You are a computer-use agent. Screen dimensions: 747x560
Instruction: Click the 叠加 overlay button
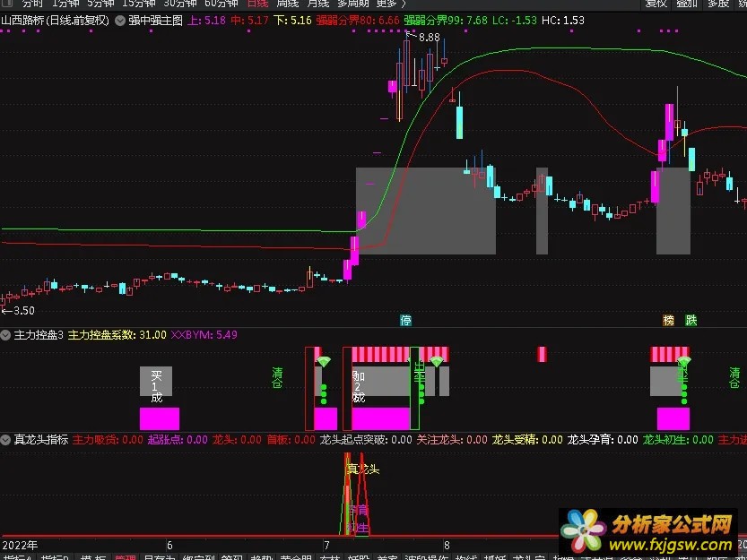tap(687, 4)
